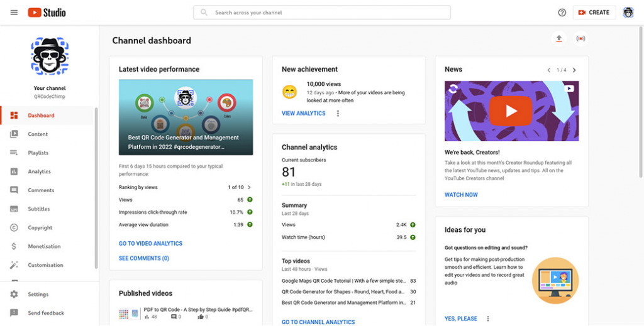Focus the Search across your channel field
The image size is (644, 326).
tap(322, 13)
